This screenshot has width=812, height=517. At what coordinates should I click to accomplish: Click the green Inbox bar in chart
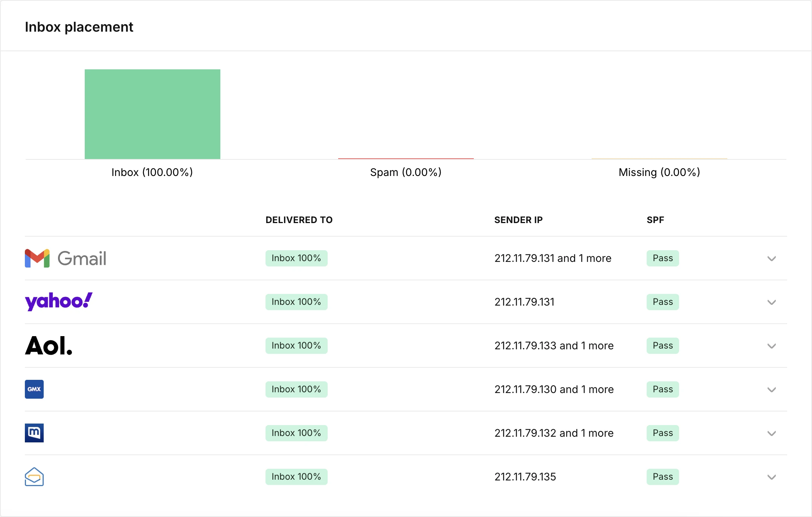tap(152, 114)
